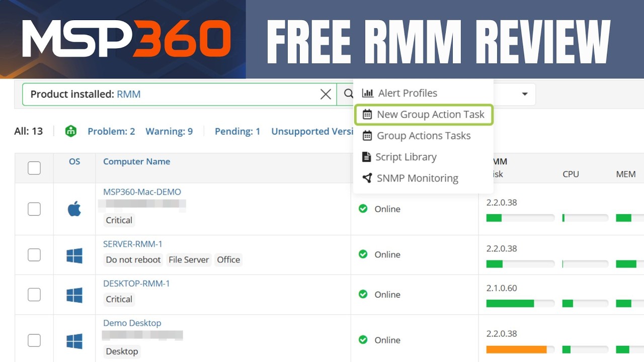Open the DESKTOP-RMM-1 computer link

click(136, 284)
